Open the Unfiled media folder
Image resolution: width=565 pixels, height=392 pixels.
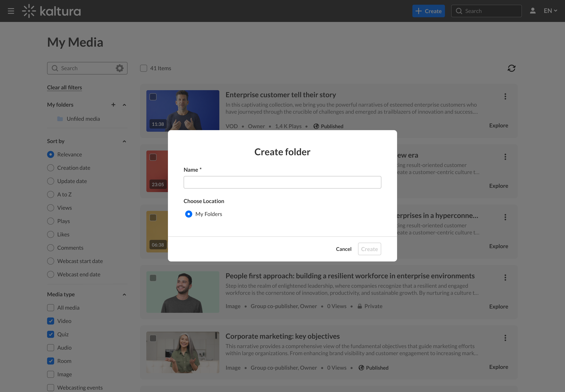click(83, 119)
